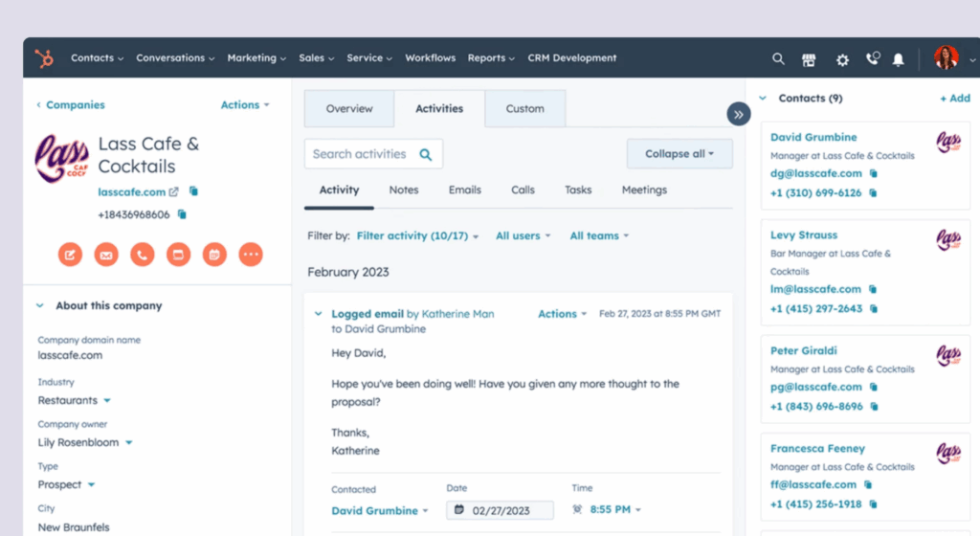Open the logged email Actions dropdown
This screenshot has height=536, width=980.
tap(562, 314)
